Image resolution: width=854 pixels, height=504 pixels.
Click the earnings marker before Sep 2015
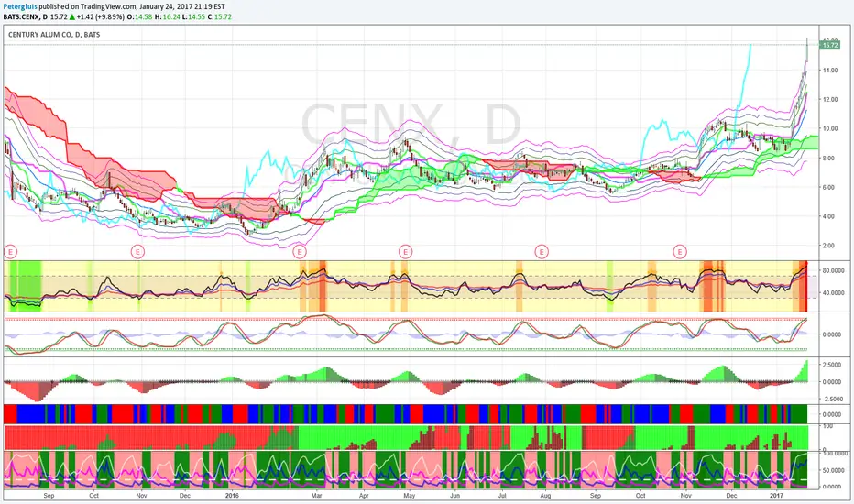tap(10, 252)
